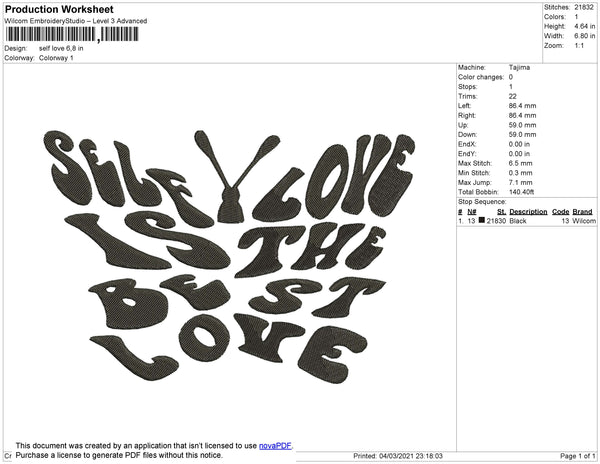Click the Width value 6.80 in
Viewport: 600px width, 464px height.
click(584, 36)
